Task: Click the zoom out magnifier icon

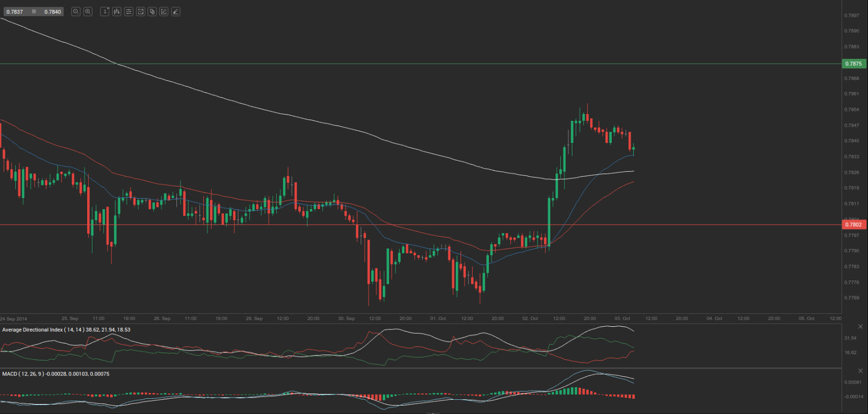Action: pos(76,12)
